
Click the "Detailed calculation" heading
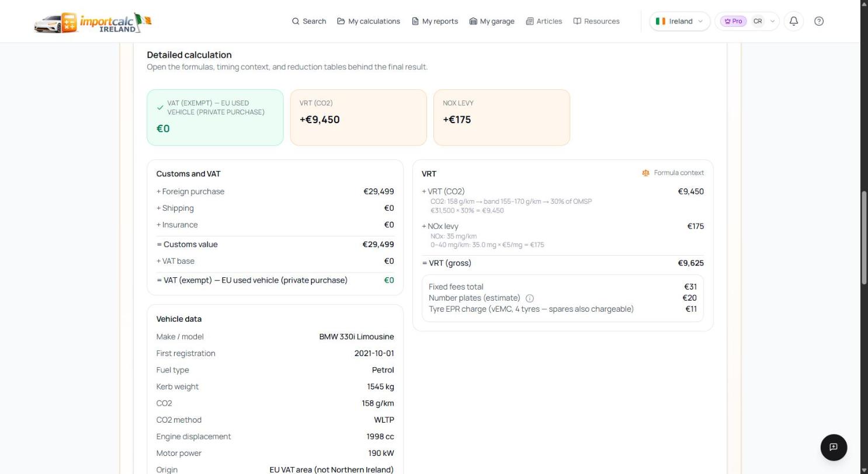(189, 55)
